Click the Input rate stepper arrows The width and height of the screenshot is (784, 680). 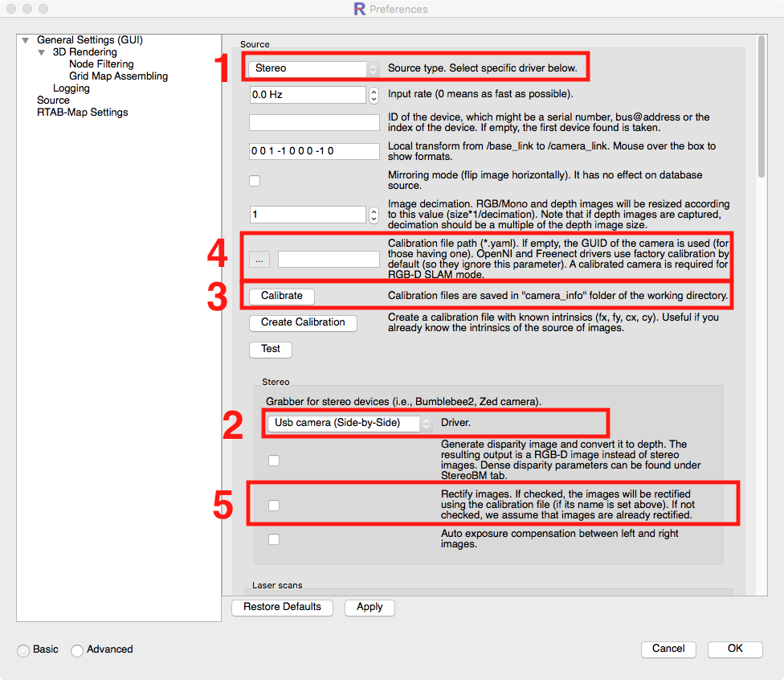click(x=374, y=95)
